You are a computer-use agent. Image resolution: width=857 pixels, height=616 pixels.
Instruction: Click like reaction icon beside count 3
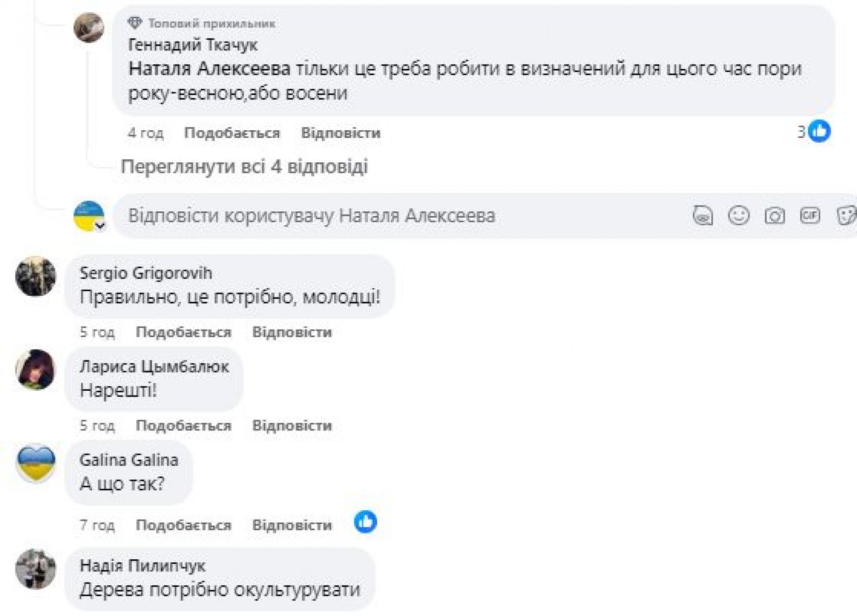click(x=820, y=132)
